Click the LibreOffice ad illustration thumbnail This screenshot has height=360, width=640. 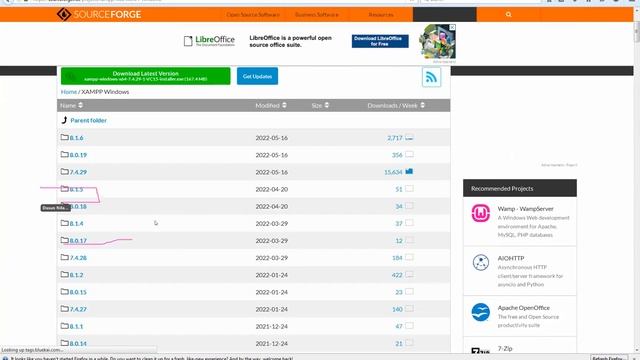point(437,42)
